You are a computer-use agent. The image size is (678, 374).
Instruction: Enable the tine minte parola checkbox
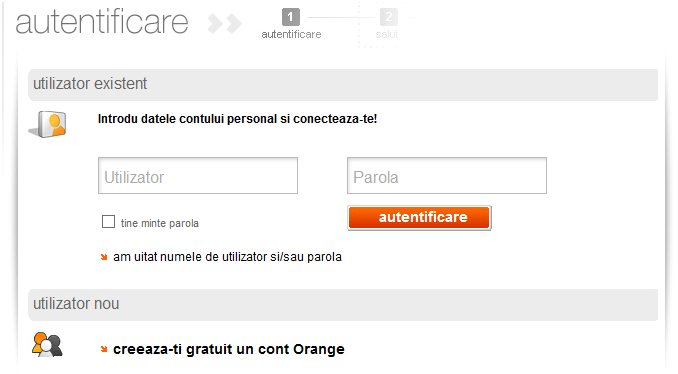108,222
